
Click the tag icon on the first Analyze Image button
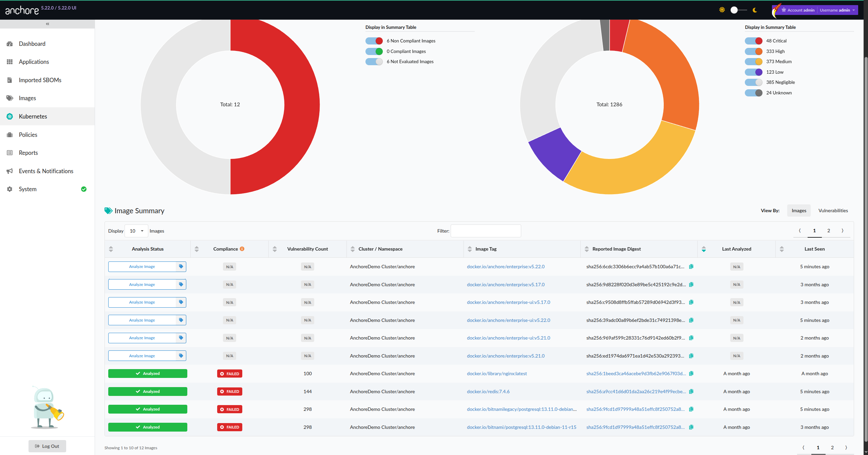click(181, 267)
